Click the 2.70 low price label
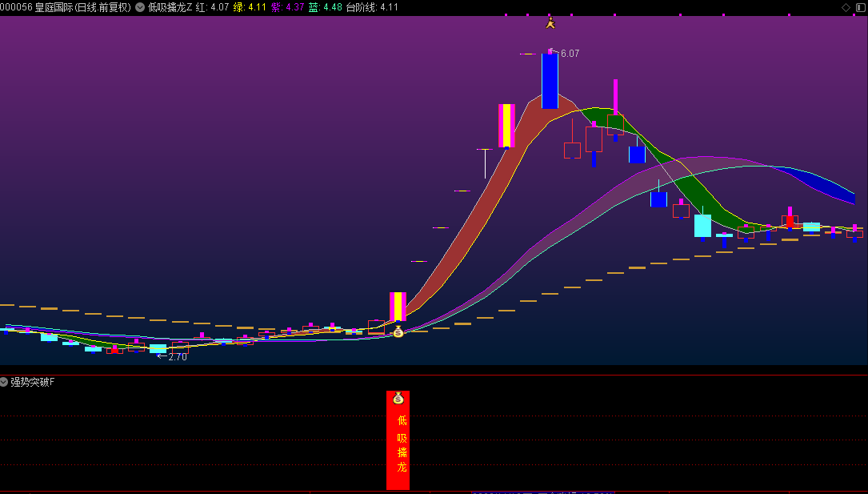Image resolution: width=868 pixels, height=494 pixels. [x=177, y=357]
